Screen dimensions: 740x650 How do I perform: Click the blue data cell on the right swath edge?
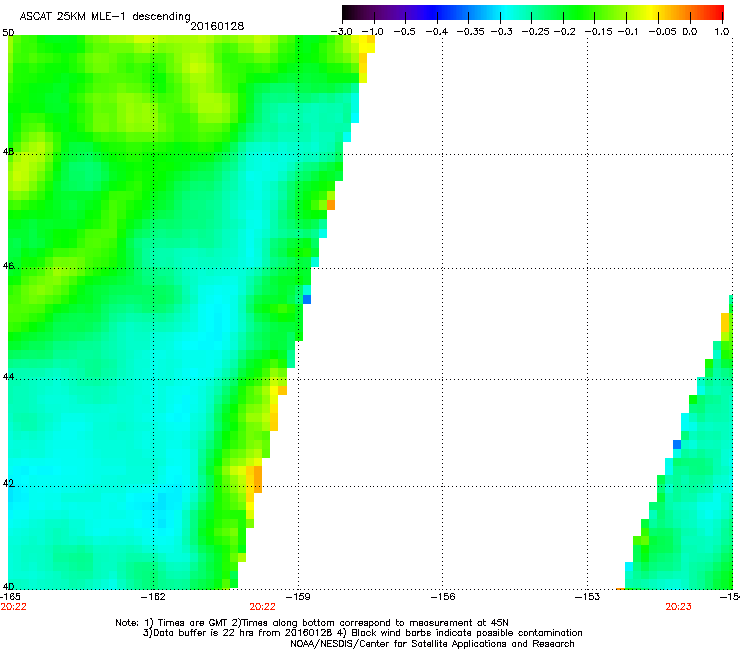point(677,444)
